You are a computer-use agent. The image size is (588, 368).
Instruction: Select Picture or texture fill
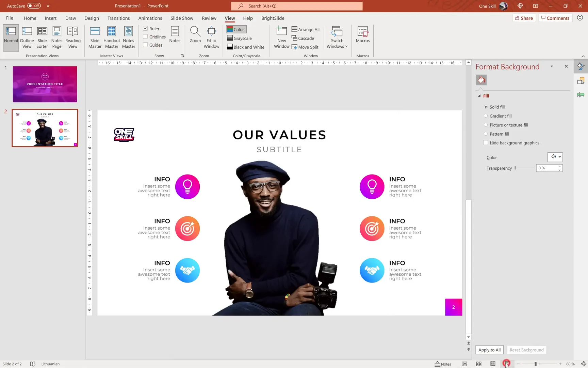pyautogui.click(x=486, y=125)
